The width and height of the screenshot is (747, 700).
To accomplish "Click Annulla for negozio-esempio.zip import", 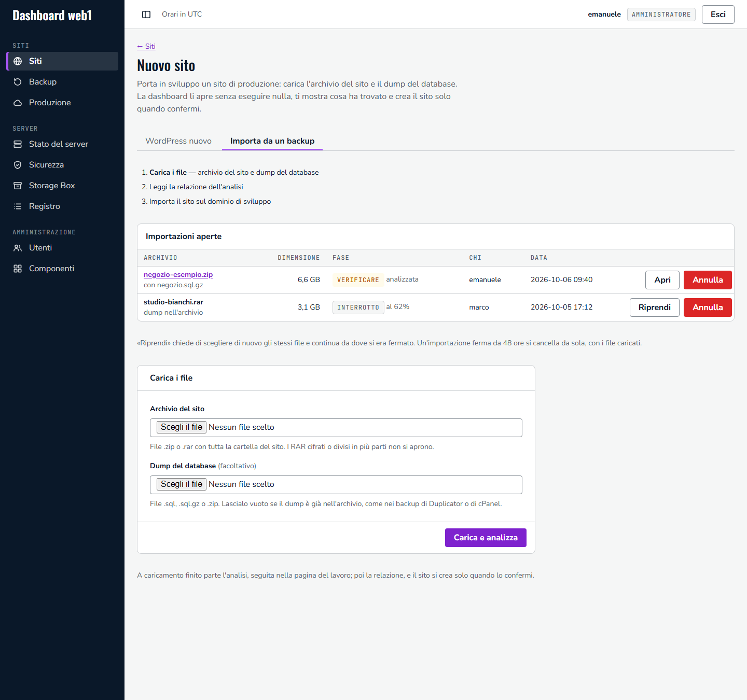I will pyautogui.click(x=708, y=280).
